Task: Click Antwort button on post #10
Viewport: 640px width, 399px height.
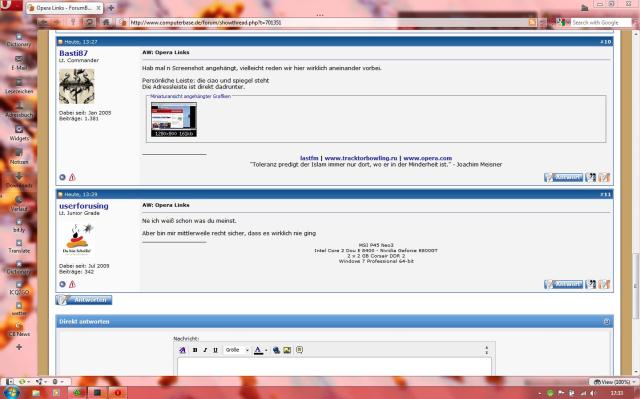Action: pos(563,177)
